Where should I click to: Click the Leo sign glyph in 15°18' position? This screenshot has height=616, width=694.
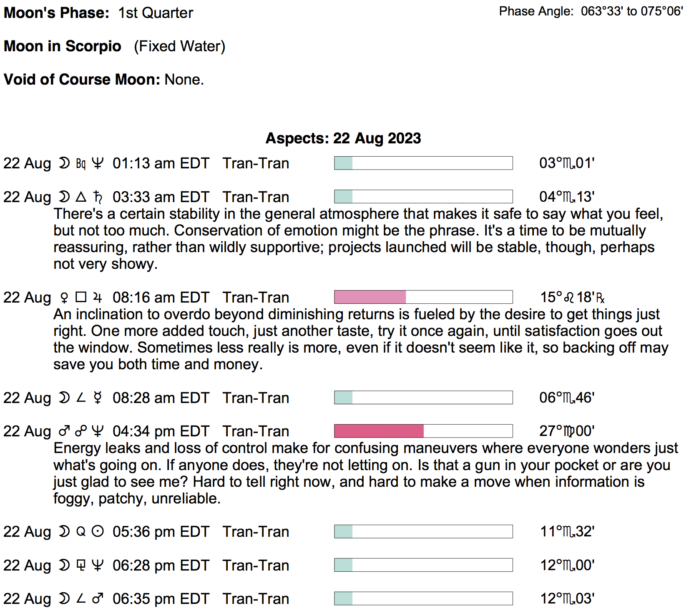(x=569, y=298)
